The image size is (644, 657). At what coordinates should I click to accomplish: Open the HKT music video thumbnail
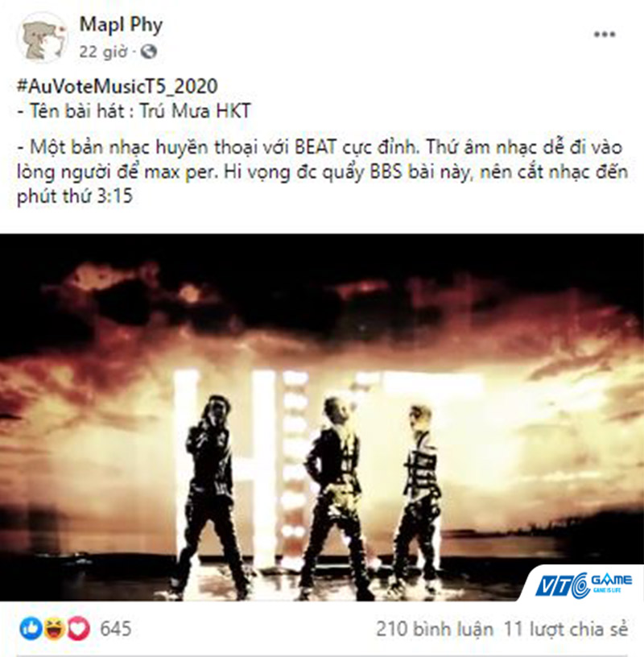(x=322, y=417)
